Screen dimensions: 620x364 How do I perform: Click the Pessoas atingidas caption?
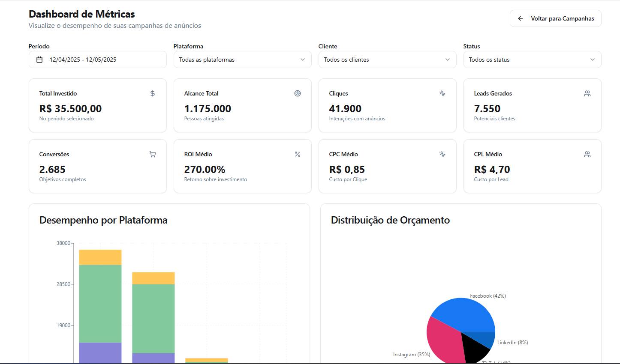coord(204,119)
